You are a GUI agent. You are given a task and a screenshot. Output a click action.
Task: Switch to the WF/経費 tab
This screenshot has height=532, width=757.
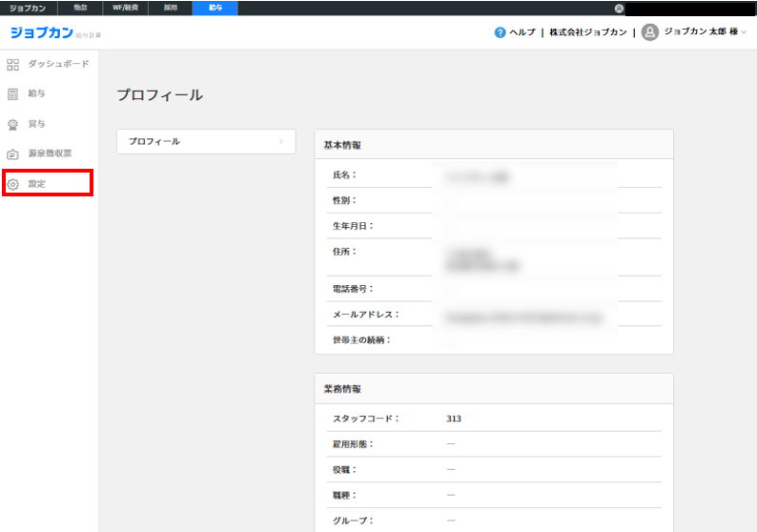tap(125, 8)
